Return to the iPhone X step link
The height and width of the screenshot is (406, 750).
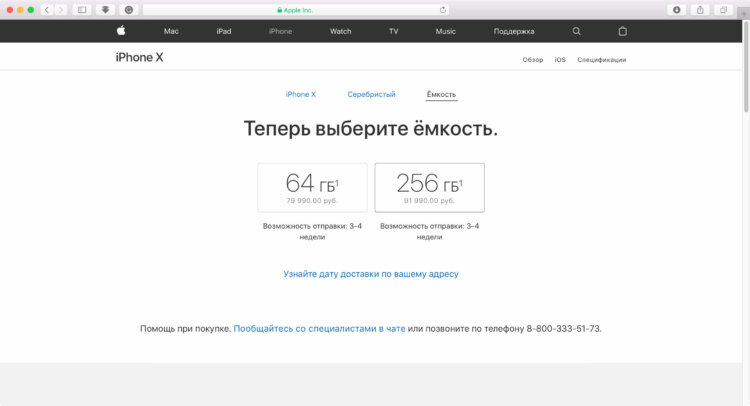(301, 94)
